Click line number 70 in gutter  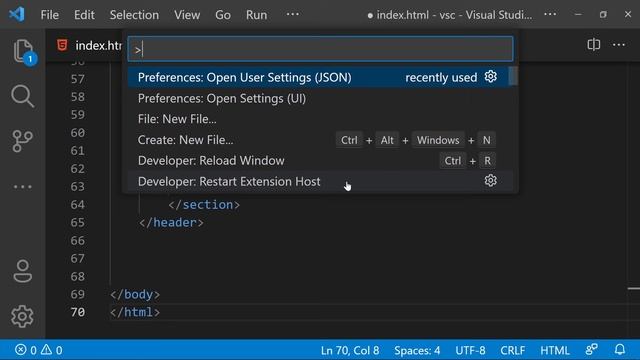(x=78, y=312)
